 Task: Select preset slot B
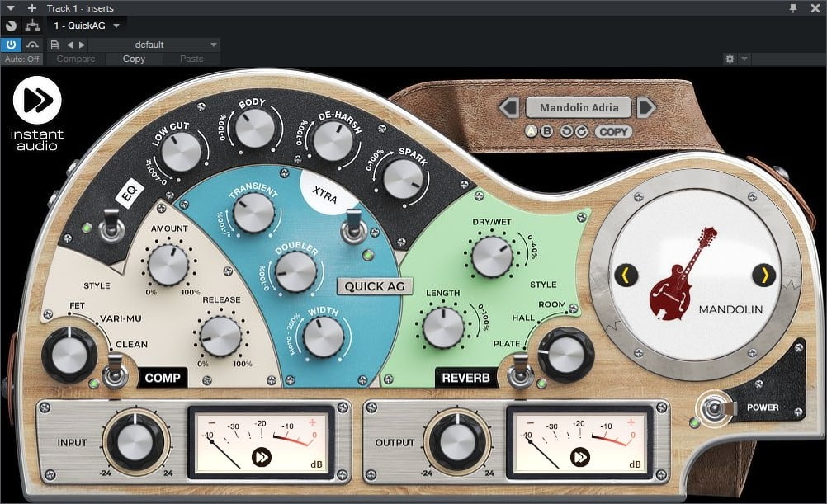(547, 131)
